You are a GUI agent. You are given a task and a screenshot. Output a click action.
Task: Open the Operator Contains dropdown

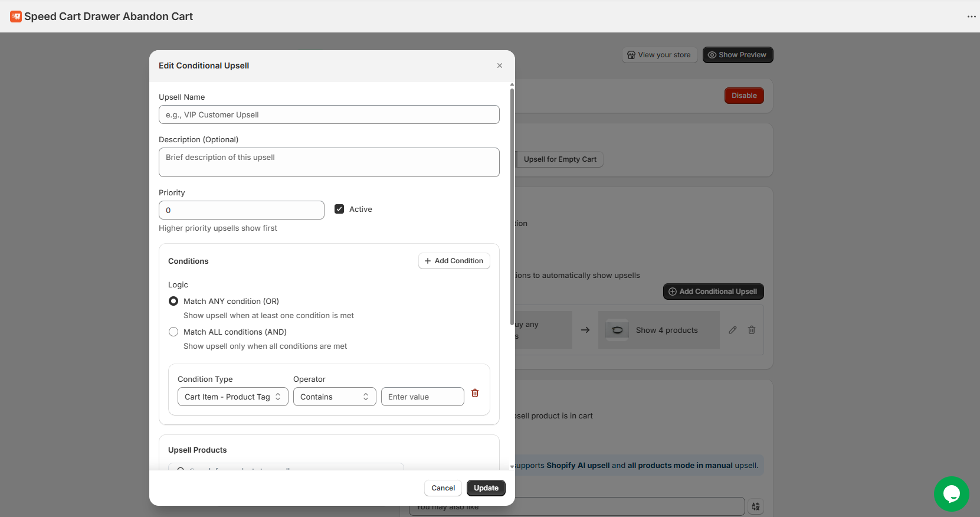(x=334, y=397)
